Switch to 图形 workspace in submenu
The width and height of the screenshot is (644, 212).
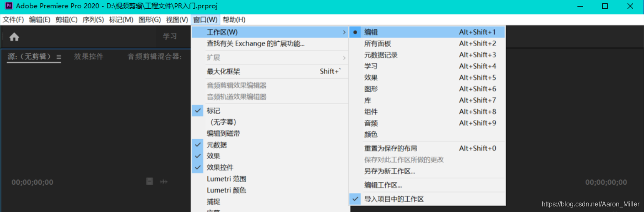427,89
